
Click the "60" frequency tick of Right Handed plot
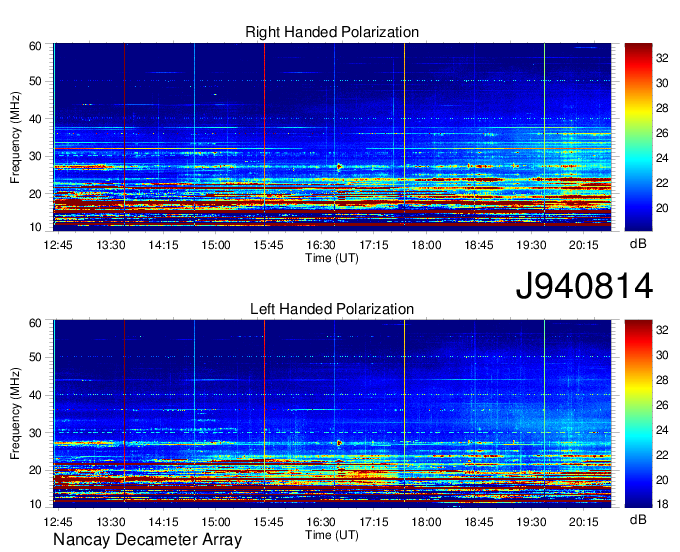tap(35, 46)
